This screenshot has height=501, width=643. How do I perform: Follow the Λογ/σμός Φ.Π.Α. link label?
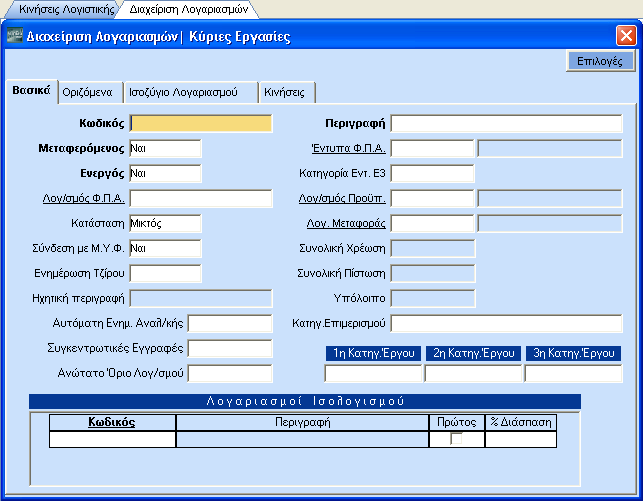(83, 198)
